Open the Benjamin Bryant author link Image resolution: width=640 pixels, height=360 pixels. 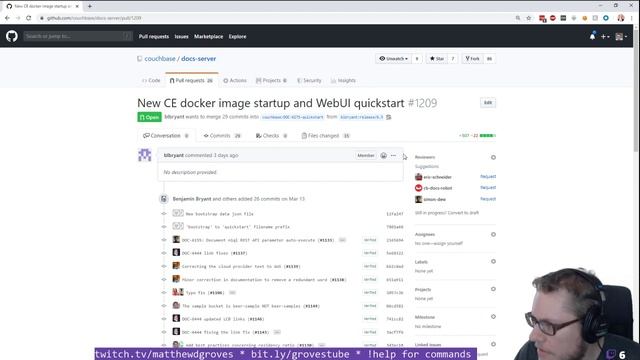click(x=192, y=199)
